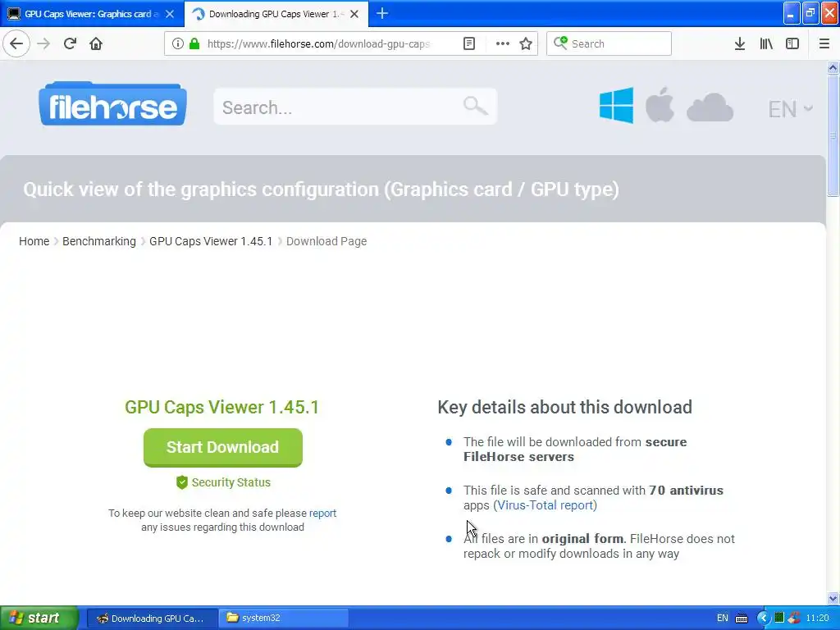
Task: Click the magnifier in FileHorse search box
Action: pos(475,106)
